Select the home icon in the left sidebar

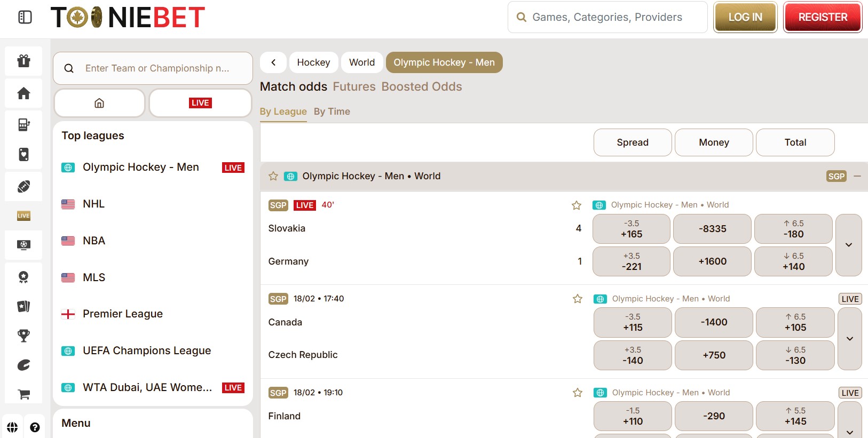23,93
